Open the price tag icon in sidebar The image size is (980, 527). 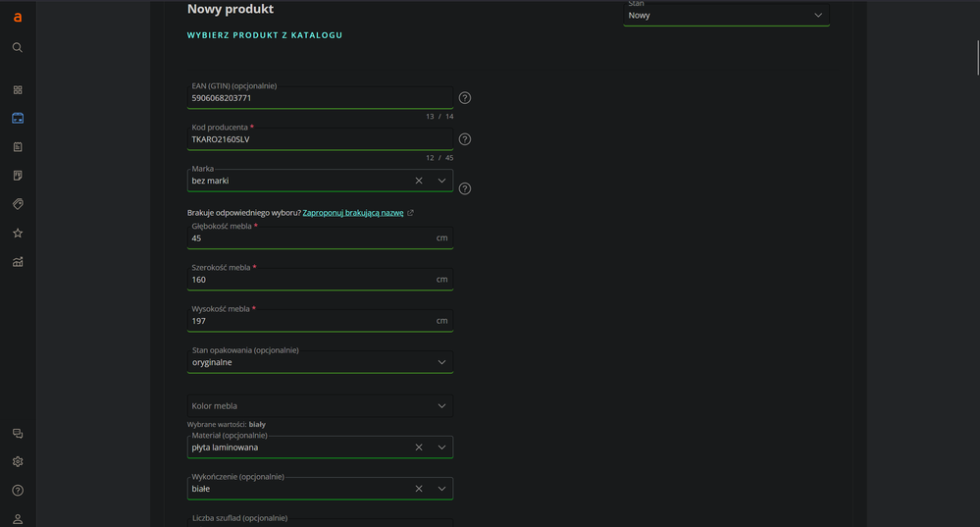[18, 204]
